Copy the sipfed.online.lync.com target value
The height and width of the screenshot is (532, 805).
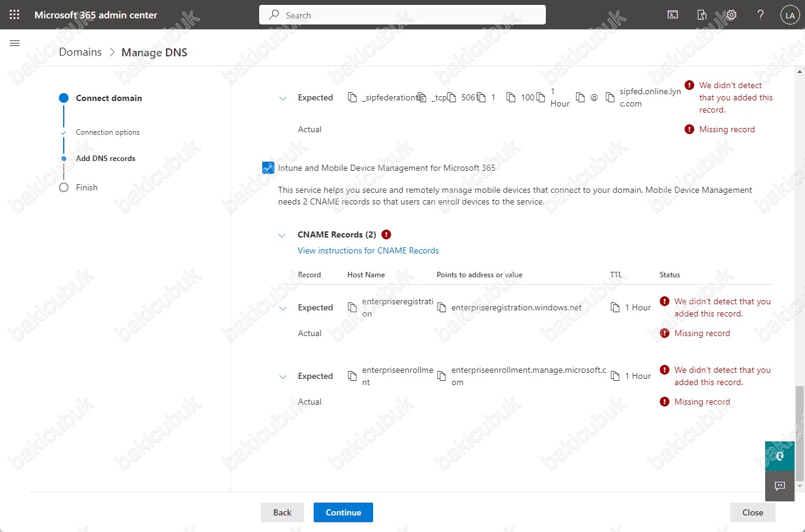coord(610,98)
